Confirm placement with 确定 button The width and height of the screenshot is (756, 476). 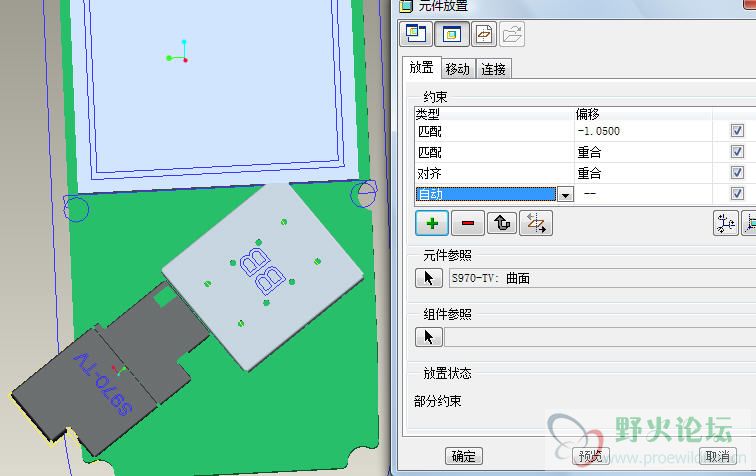463,456
